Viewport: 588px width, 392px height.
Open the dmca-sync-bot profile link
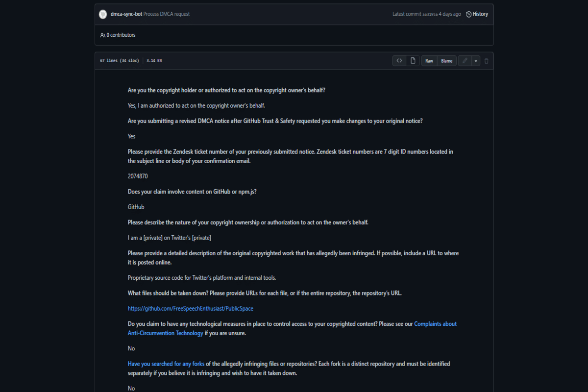(126, 14)
